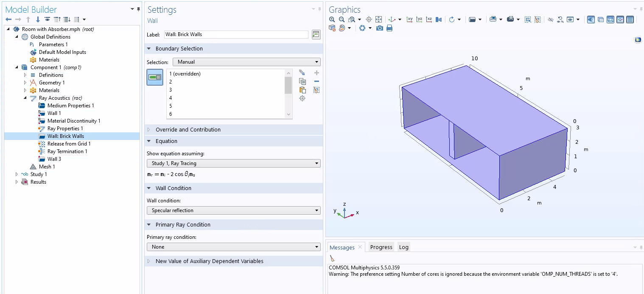Viewport: 644px width, 294px height.
Task: Click the Zoom In magnifier icon
Action: (332, 20)
